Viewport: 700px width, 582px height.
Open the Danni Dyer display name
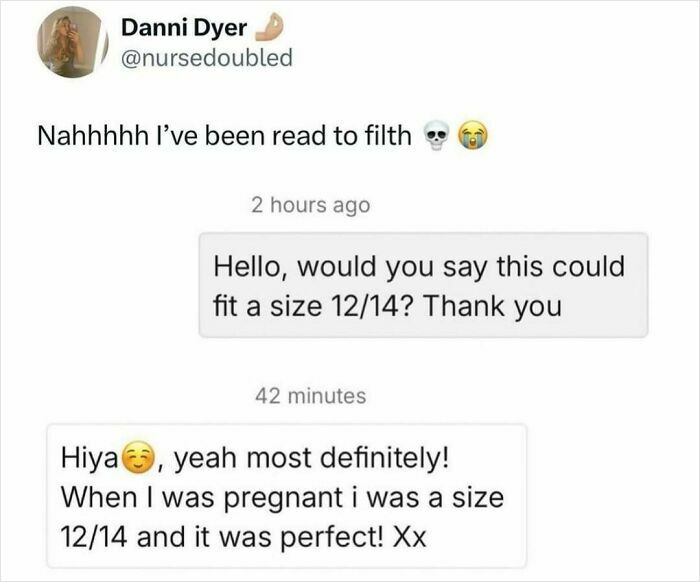tap(178, 29)
